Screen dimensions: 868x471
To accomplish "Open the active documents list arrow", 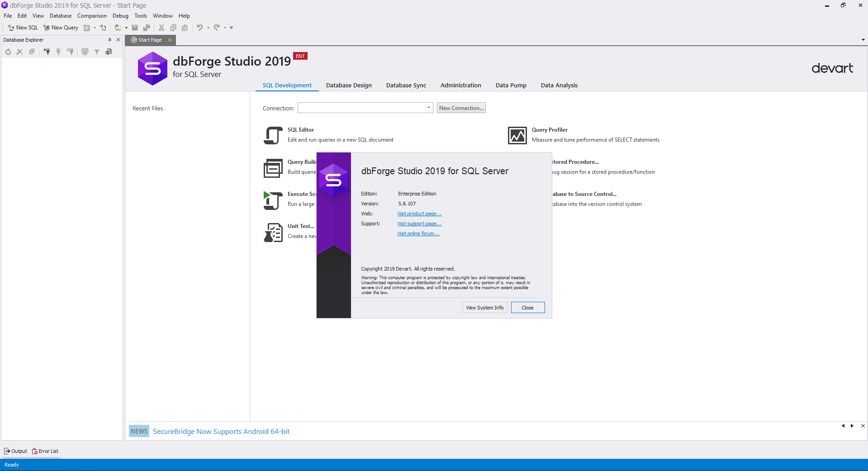I will click(x=863, y=40).
